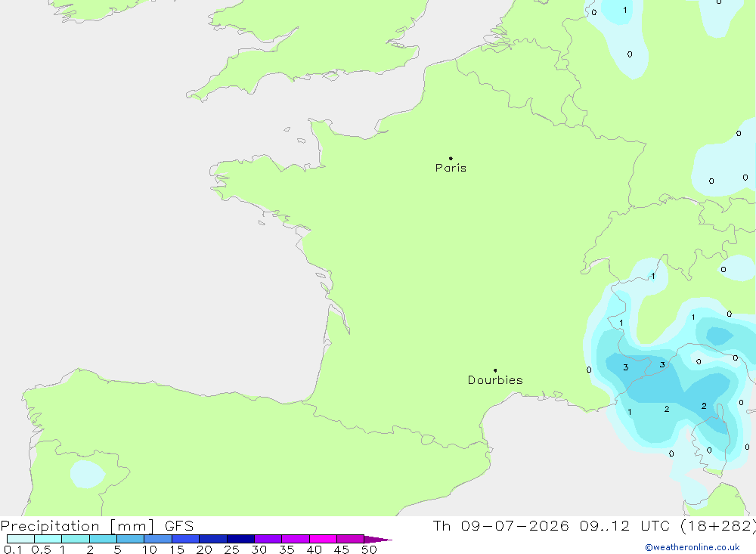Screen dimensions: 756x554
Task: Click the 'GFS' model label
Action: [x=179, y=526]
